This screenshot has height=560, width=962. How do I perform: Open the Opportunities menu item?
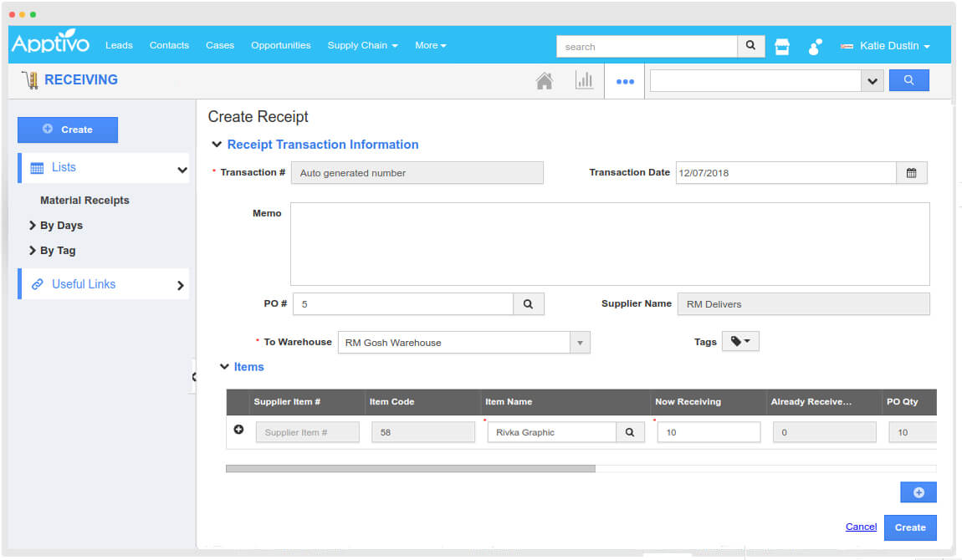click(280, 45)
